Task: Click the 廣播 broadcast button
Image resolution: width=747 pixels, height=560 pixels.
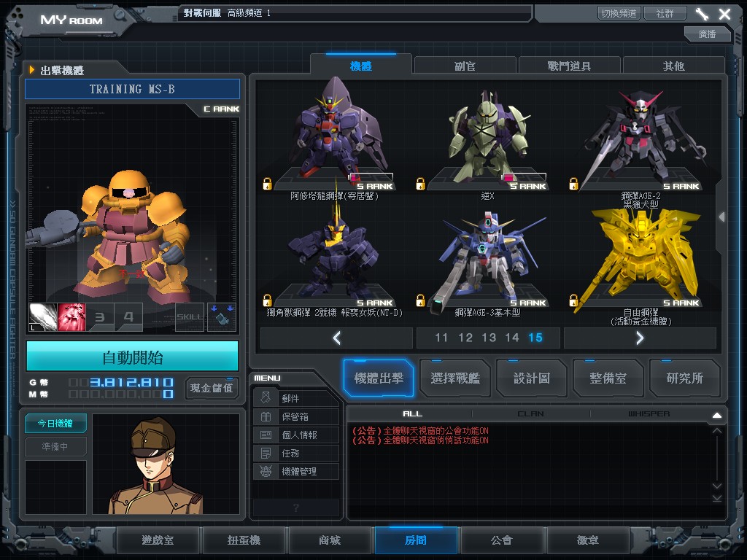Action: [708, 34]
